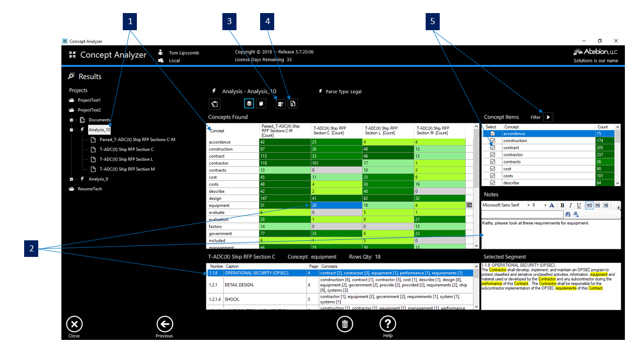Select the 1.2.1.4 SHOCK. row
Image resolution: width=644 pixels, height=362 pixels.
pyautogui.click(x=340, y=299)
